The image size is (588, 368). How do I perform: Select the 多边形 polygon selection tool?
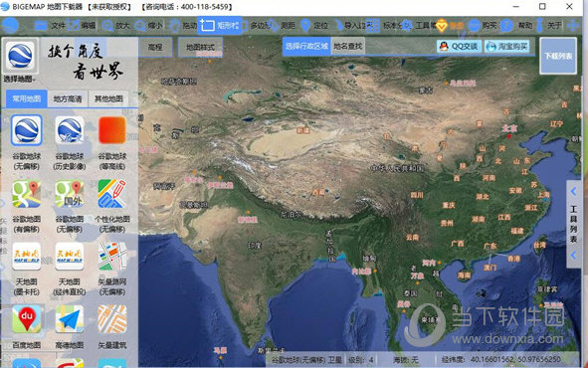[x=257, y=26]
